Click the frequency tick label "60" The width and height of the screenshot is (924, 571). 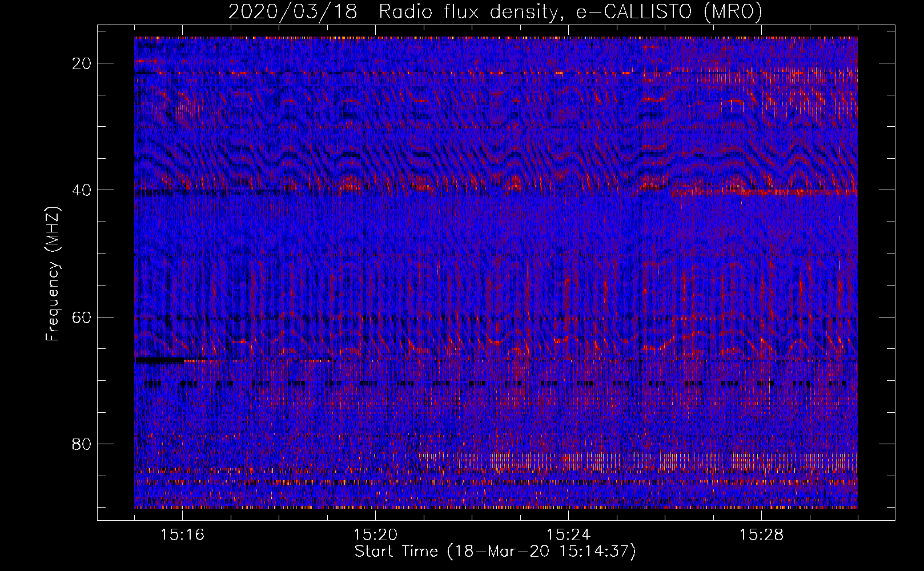pyautogui.click(x=82, y=317)
